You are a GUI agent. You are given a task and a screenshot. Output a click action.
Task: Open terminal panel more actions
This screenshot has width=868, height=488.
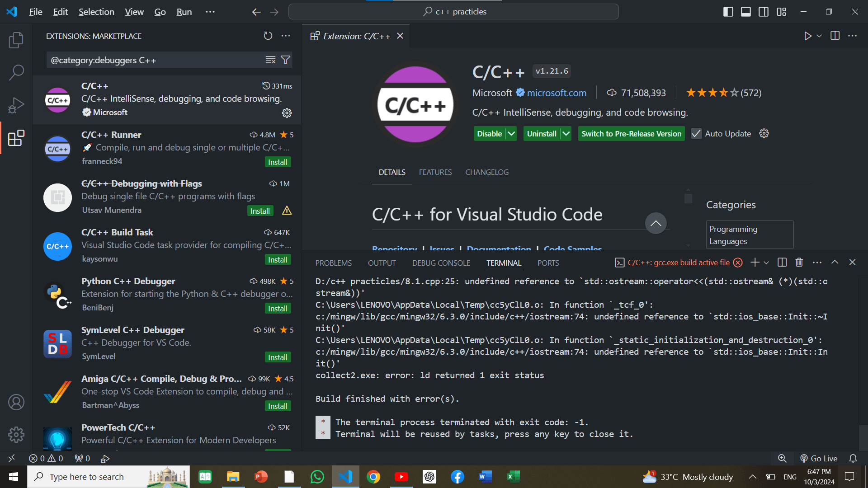[817, 263]
